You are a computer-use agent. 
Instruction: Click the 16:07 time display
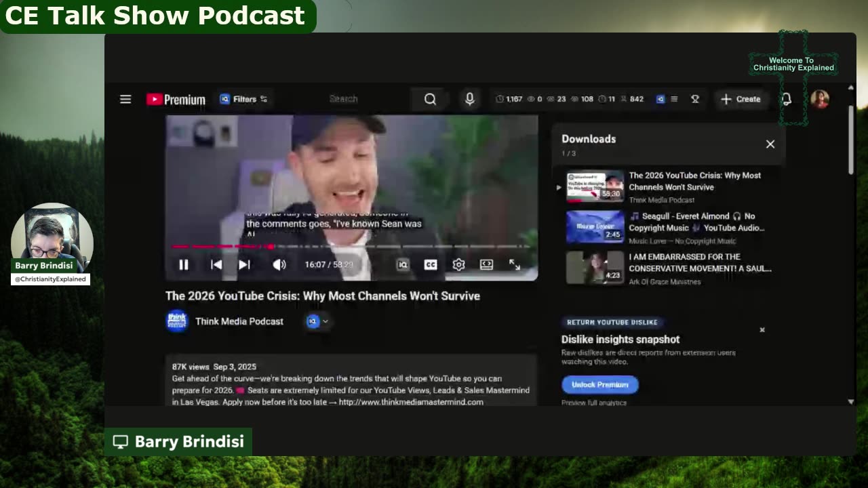(x=329, y=264)
